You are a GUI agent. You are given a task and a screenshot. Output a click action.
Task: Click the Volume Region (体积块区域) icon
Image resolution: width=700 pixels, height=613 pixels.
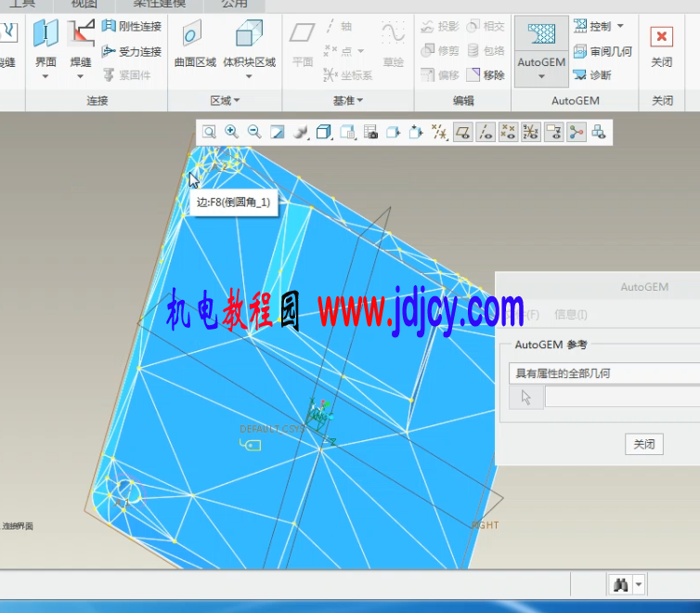click(249, 33)
